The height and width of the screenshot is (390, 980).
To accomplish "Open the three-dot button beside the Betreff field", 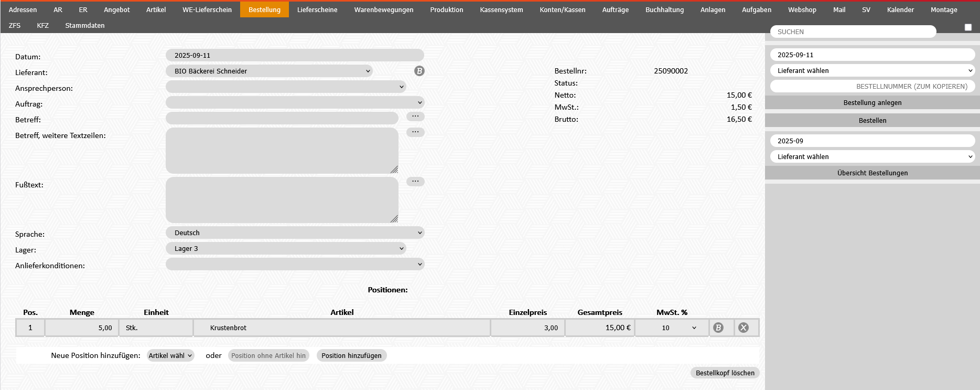I will point(415,117).
